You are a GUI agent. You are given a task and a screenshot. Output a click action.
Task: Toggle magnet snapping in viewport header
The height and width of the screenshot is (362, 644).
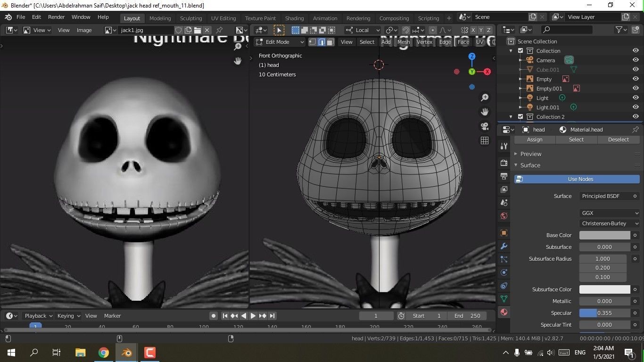coord(406,30)
